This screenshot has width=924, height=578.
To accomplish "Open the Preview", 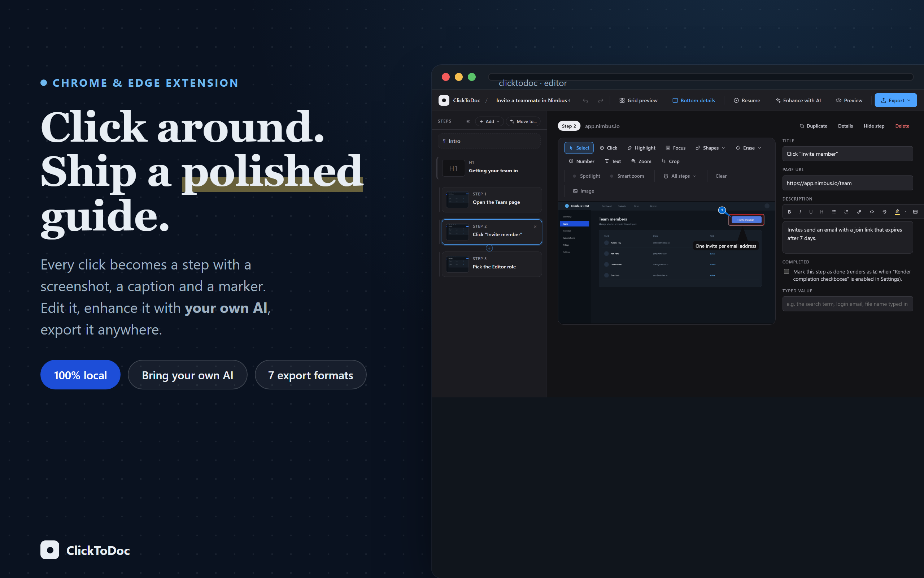I will (x=849, y=100).
